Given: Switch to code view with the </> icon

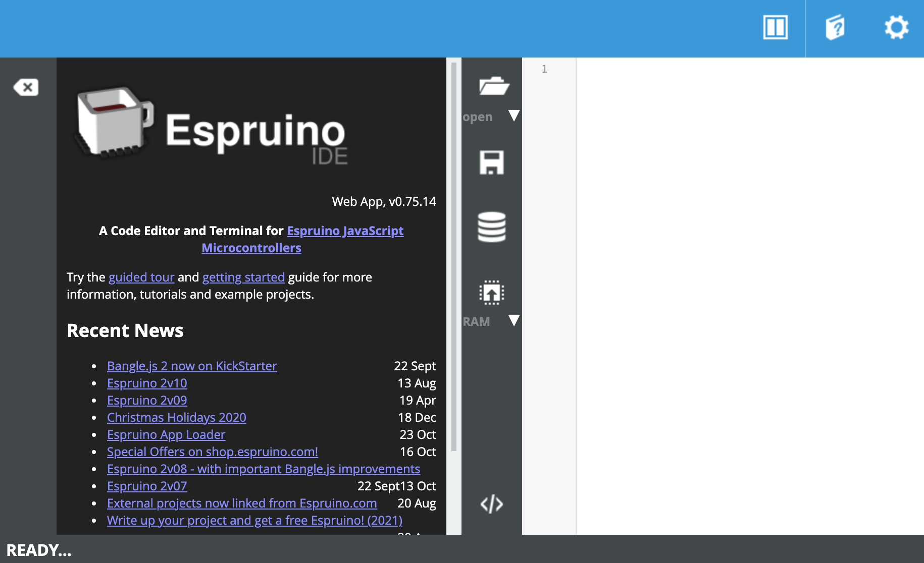Looking at the screenshot, I should click(491, 504).
